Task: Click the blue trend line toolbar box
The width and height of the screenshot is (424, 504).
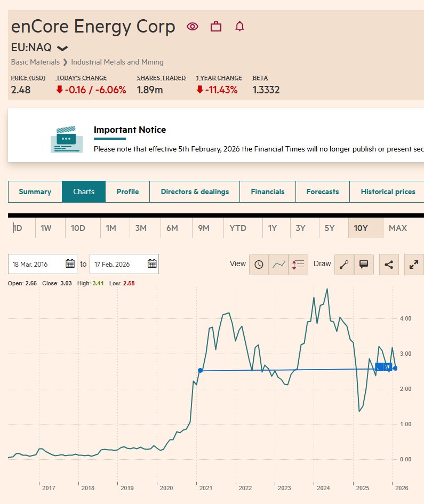Action: 383,367
